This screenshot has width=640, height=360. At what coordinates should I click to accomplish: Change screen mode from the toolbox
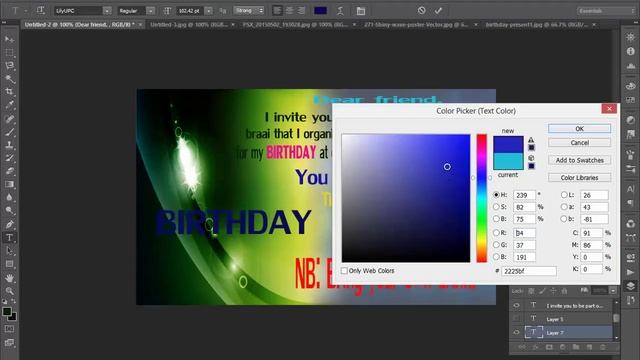(9, 342)
